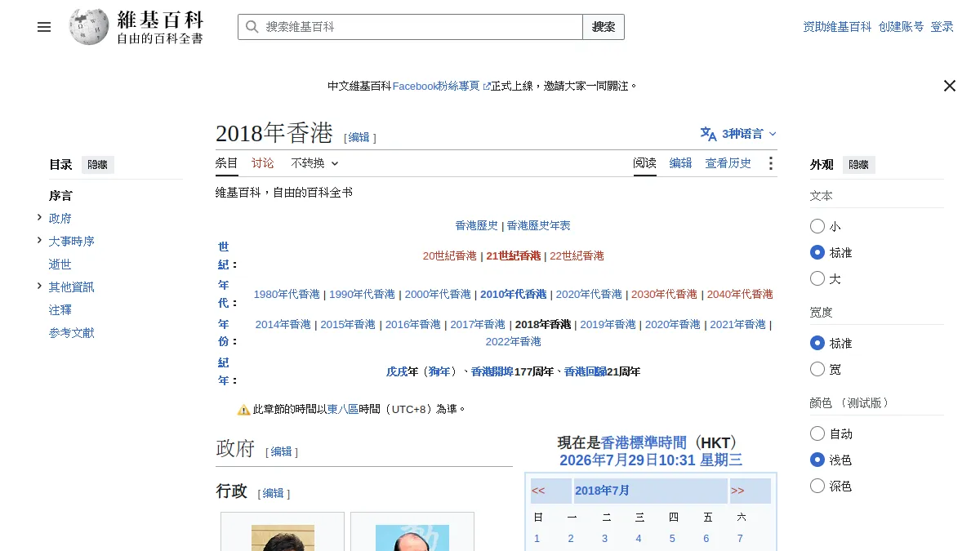Jump to 逝世 in contents

[60, 264]
